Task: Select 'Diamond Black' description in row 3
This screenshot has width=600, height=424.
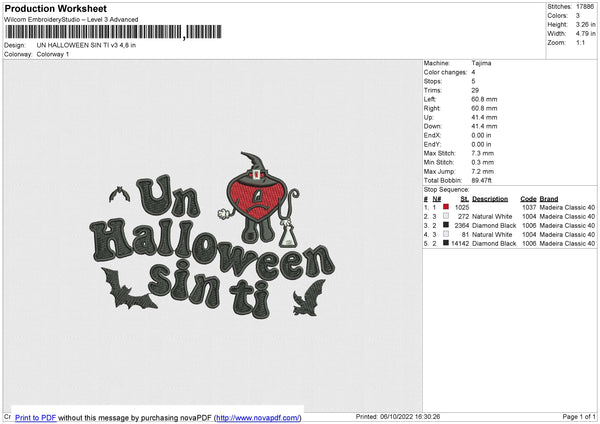Action: pos(494,225)
